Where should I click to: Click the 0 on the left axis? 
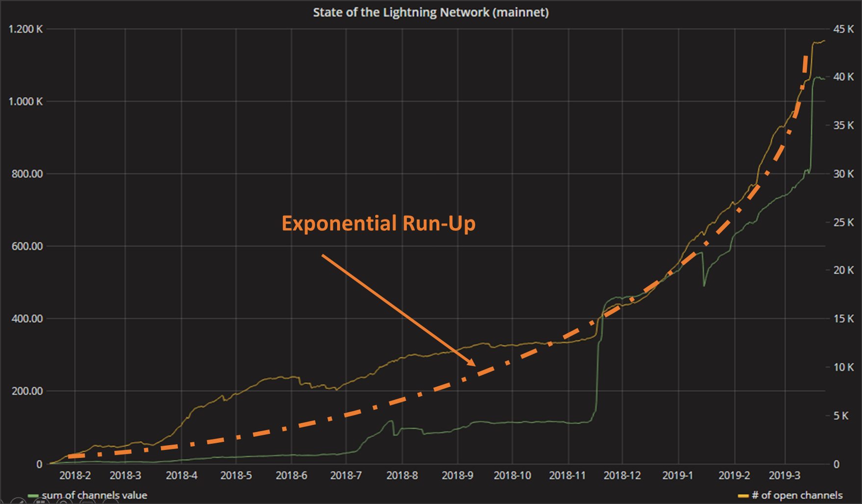(x=39, y=464)
